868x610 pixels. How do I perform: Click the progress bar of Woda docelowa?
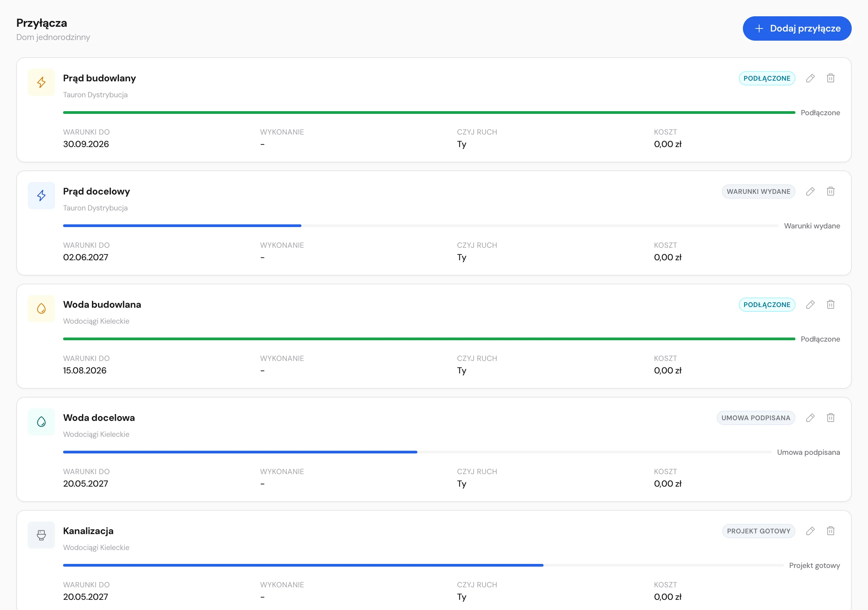pos(417,452)
